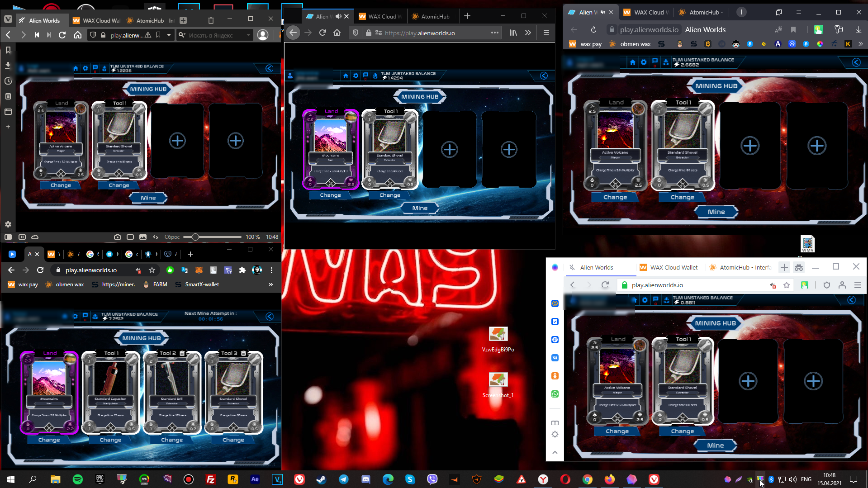Click tracking protection shield in Firefox address bar
This screenshot has height=488, width=868.
[x=356, y=33]
